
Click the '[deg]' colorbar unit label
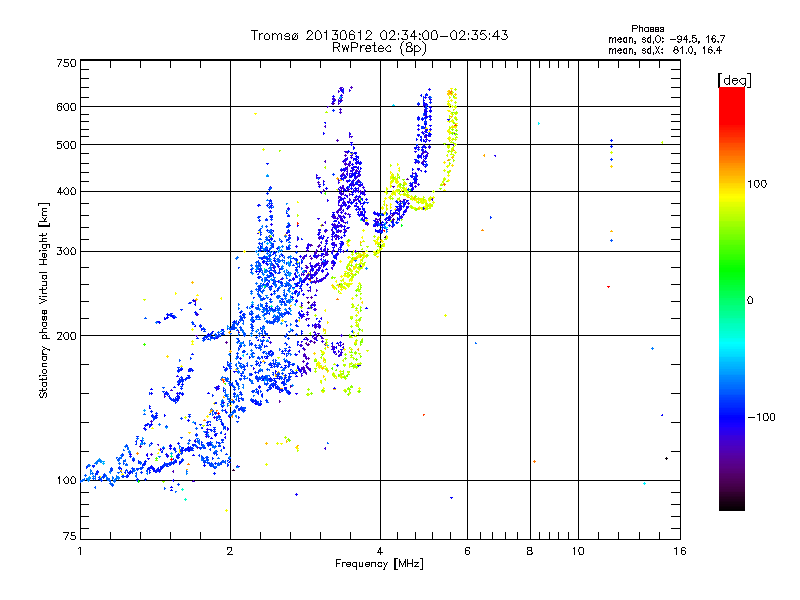click(734, 80)
